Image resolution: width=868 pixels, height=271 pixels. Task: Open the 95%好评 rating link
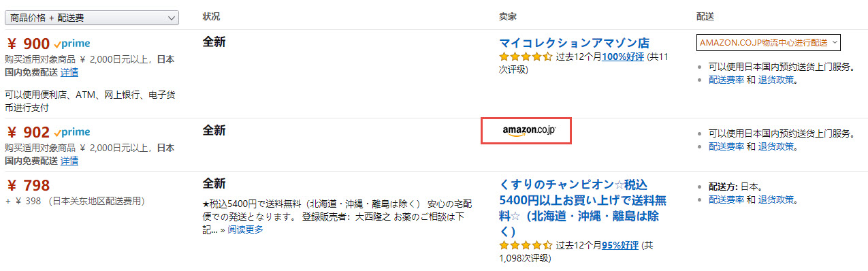coord(620,244)
